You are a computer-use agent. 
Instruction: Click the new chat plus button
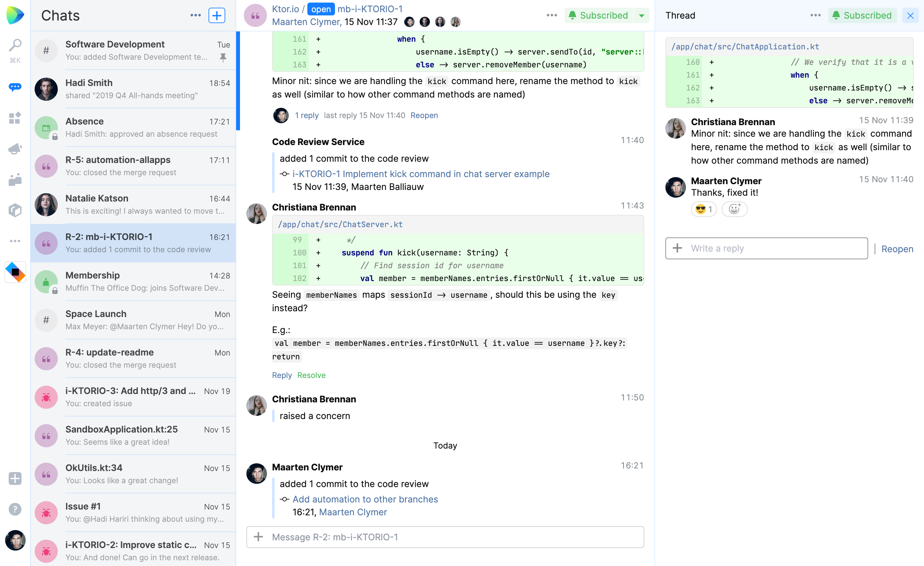[x=217, y=15]
